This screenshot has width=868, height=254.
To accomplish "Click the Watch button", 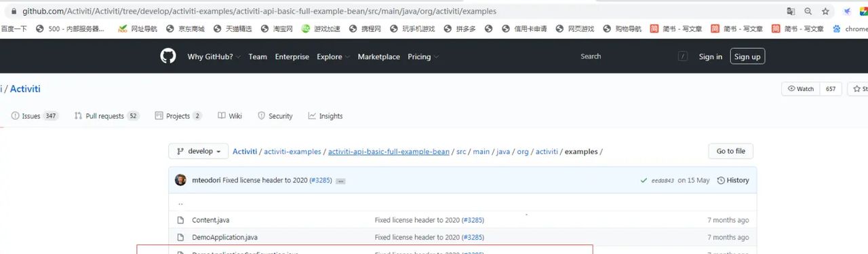I will tap(801, 89).
